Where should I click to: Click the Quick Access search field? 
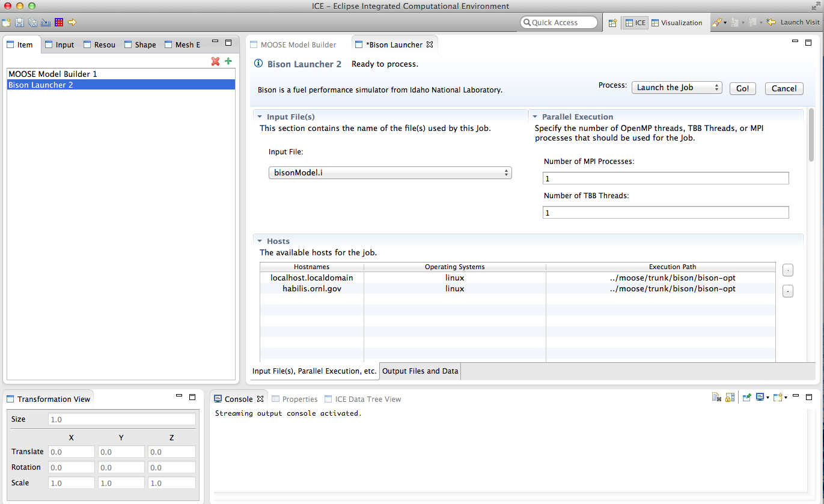click(x=560, y=23)
